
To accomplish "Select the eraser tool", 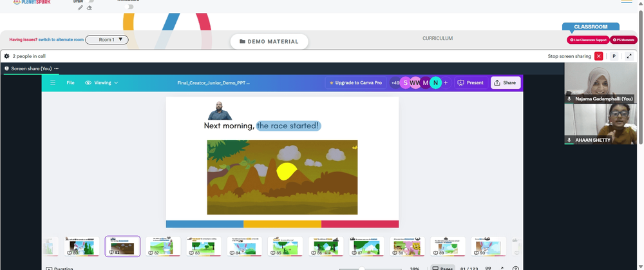I will 89,8.
